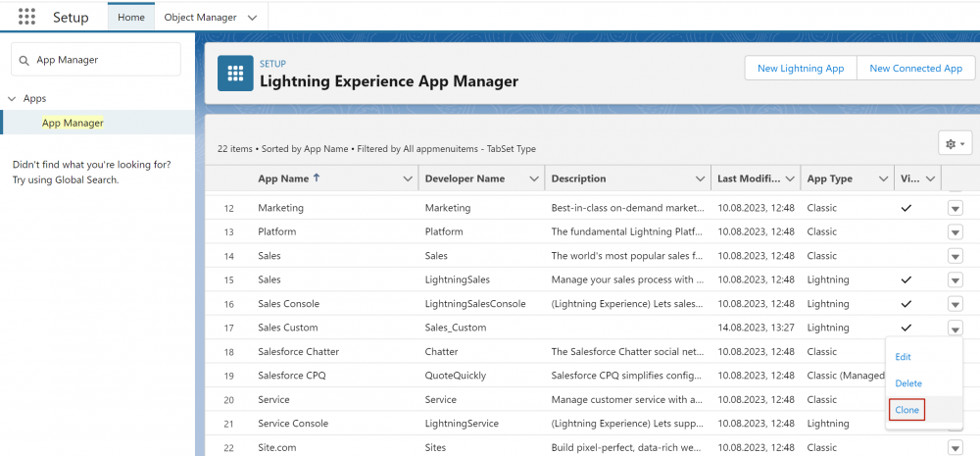Click the Marketing app name cell
980x456 pixels.
click(280, 208)
